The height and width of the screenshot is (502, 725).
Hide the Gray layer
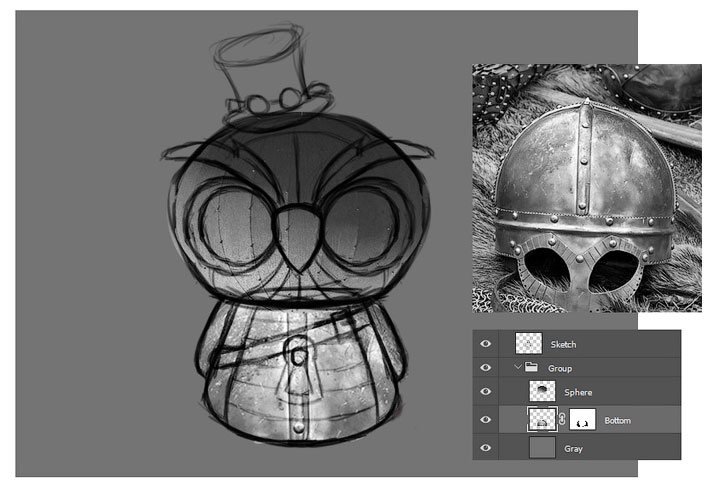(485, 448)
